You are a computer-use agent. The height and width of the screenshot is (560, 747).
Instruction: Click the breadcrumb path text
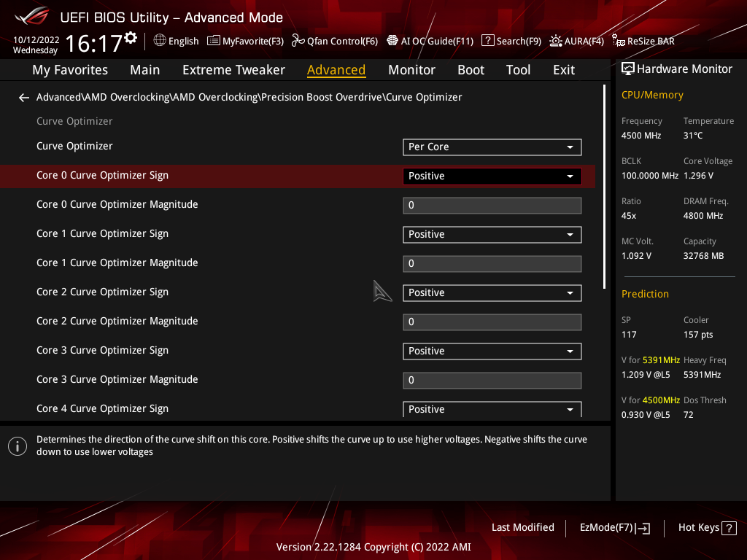249,97
